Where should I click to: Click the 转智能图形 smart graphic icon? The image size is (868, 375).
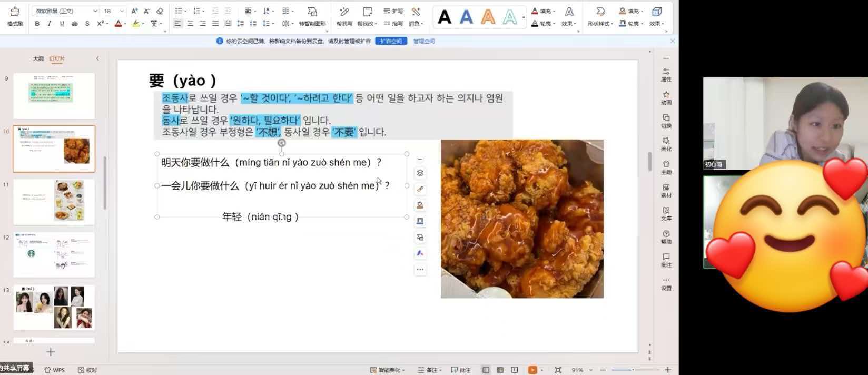coord(312,16)
